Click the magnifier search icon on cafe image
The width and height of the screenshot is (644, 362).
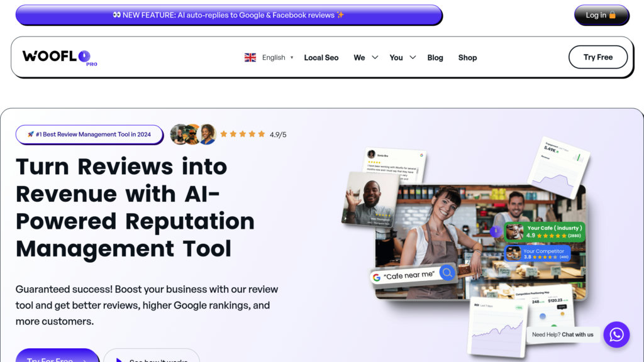point(447,273)
